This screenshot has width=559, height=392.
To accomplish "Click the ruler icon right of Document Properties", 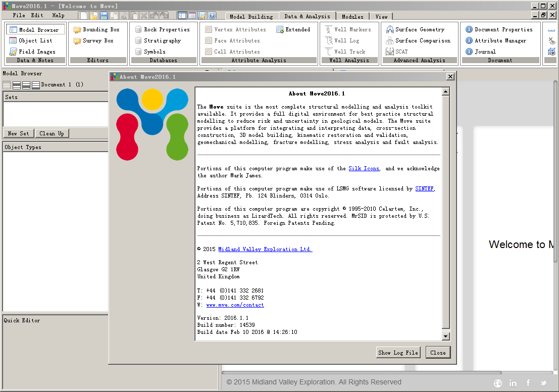I will coord(551,30).
